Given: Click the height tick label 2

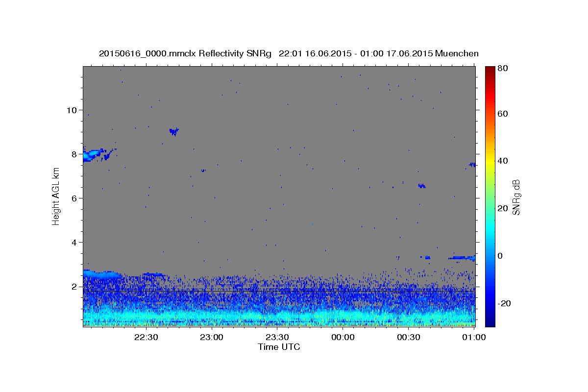Looking at the screenshot, I should [75, 286].
